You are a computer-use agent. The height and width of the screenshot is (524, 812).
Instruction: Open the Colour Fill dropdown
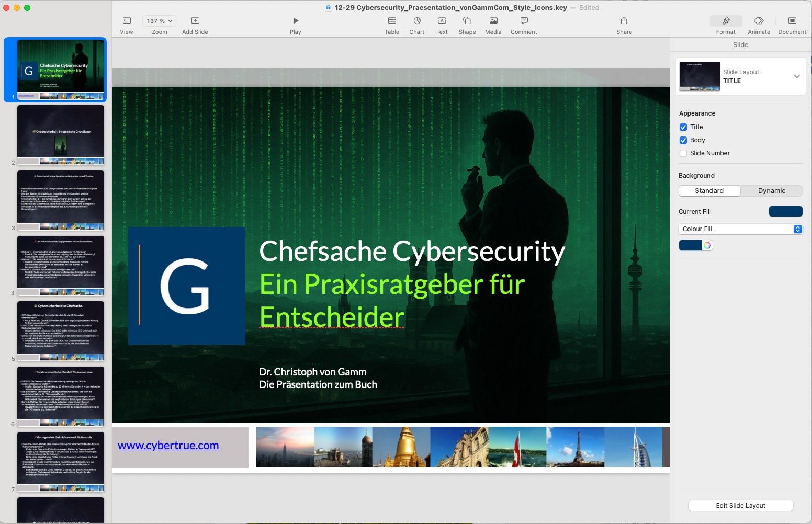(x=740, y=229)
